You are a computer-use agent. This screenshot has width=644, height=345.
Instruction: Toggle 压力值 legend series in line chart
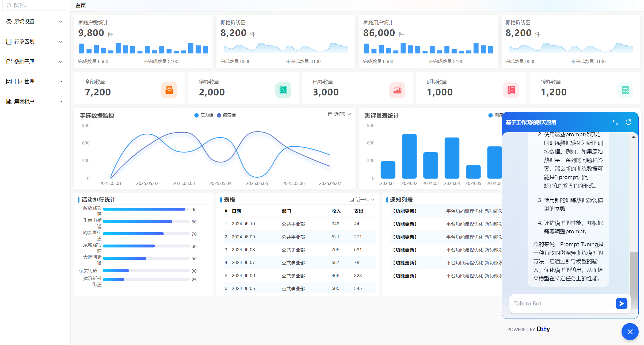[x=204, y=115]
